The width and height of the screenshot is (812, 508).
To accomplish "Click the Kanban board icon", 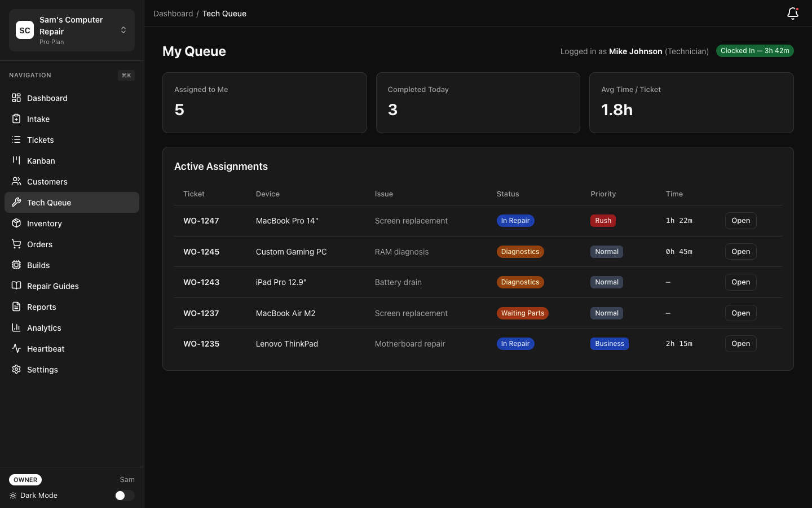I will [16, 160].
